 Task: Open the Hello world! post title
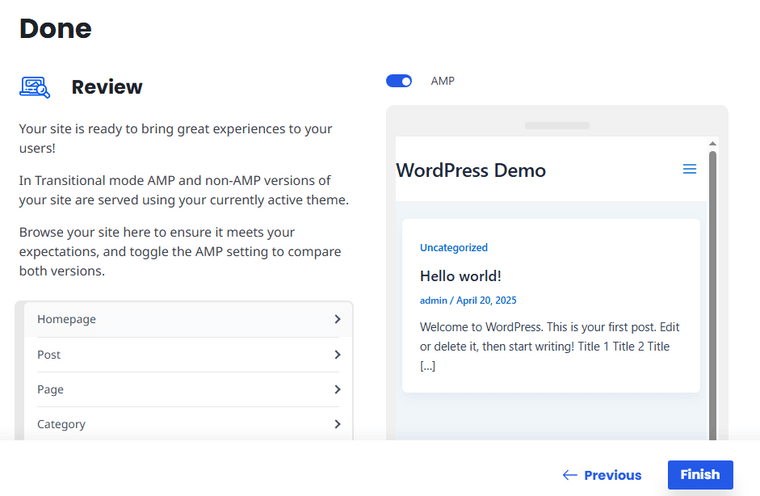click(460, 276)
